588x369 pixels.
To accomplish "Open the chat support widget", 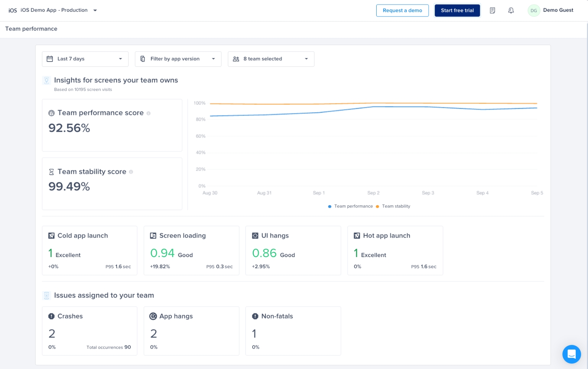I will pos(571,354).
